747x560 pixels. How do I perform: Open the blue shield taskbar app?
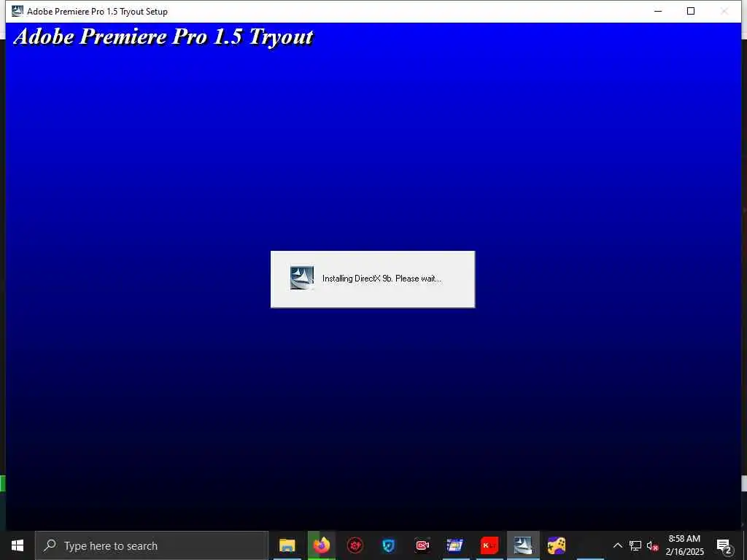tap(389, 545)
